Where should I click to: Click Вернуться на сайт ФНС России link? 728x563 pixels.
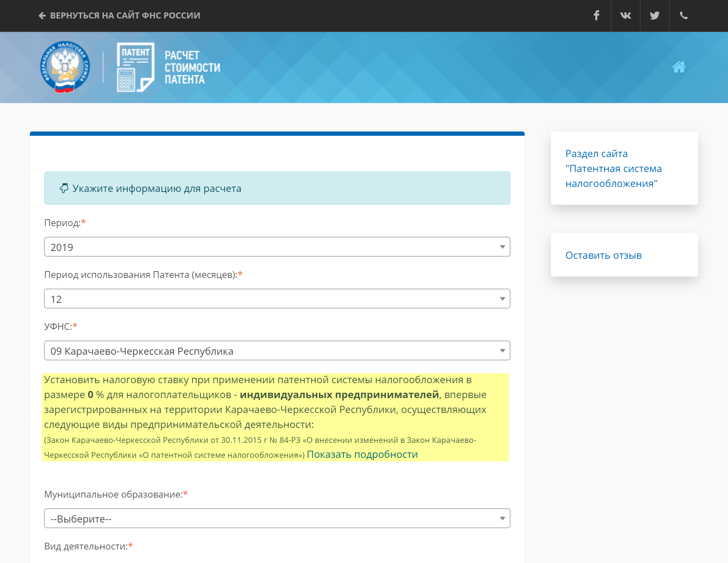pos(125,16)
